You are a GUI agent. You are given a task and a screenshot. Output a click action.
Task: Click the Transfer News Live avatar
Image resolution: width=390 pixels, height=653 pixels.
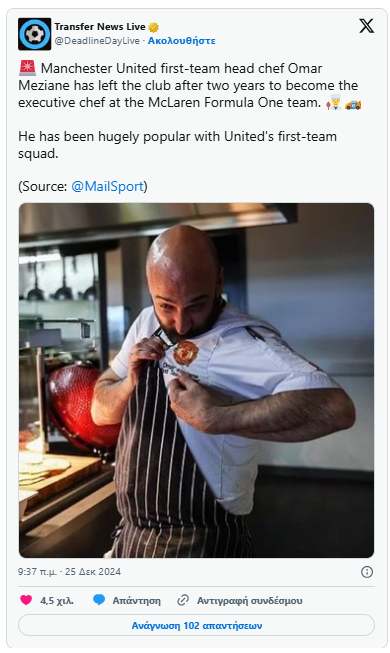coord(35,34)
